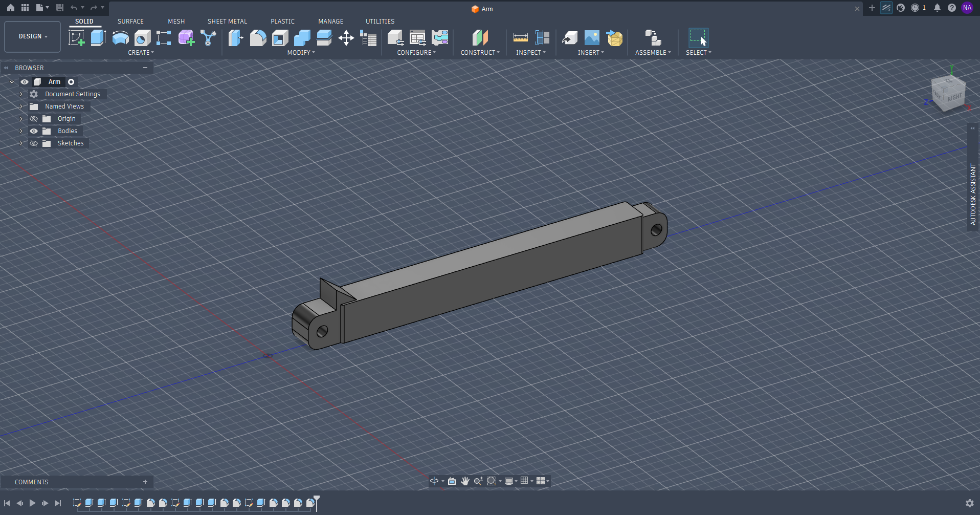Click the Look At navigation icon
980x515 pixels.
point(452,481)
